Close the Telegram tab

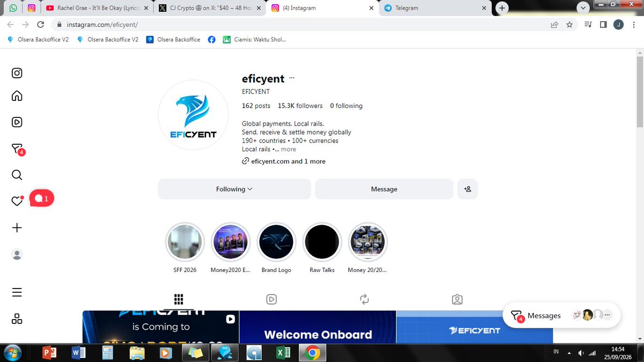pyautogui.click(x=485, y=8)
